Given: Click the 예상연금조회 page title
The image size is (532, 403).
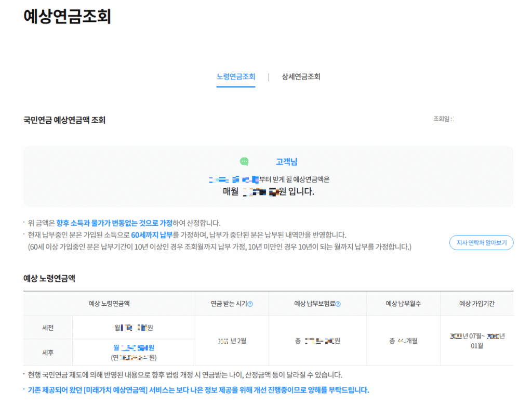Looking at the screenshot, I should click(67, 16).
